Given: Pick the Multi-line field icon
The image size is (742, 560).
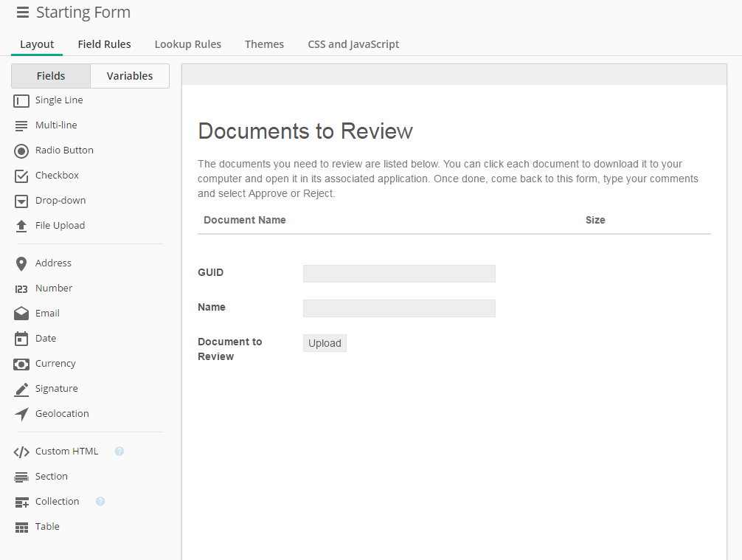Looking at the screenshot, I should coord(21,125).
